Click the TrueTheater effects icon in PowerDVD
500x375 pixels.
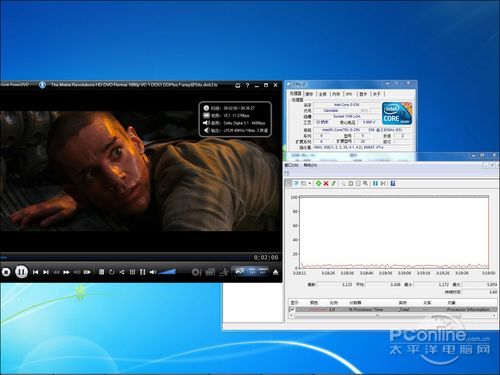(210, 272)
